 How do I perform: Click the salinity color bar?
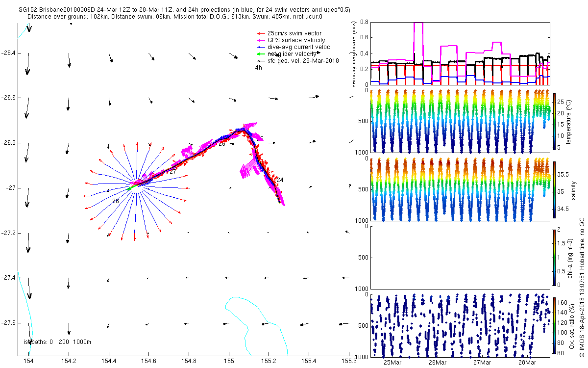click(556, 189)
